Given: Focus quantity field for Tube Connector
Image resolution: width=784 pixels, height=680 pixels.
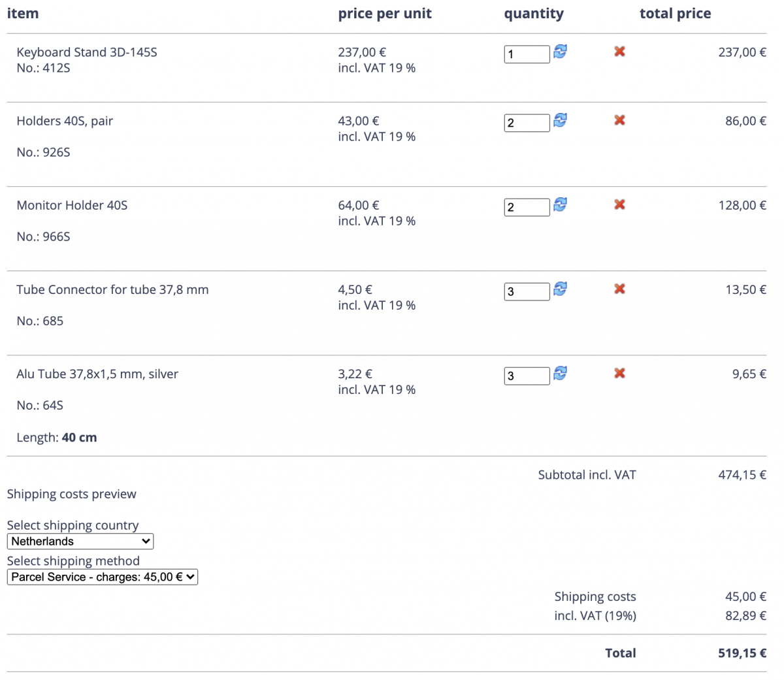Looking at the screenshot, I should (527, 291).
